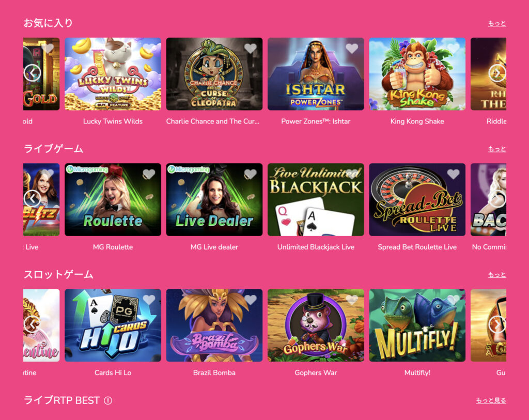
Task: Favorite the Lucky Twins Wilds game heart
Action: pyautogui.click(x=149, y=49)
